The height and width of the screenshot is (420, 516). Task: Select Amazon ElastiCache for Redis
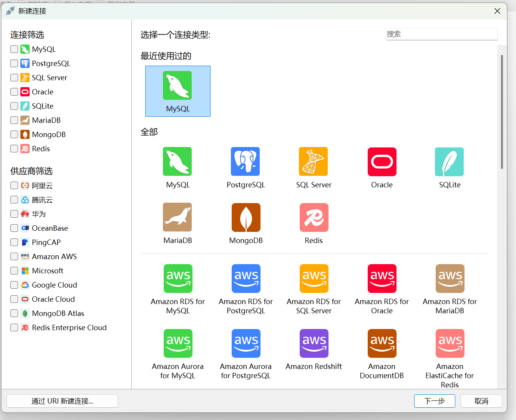coord(450,344)
